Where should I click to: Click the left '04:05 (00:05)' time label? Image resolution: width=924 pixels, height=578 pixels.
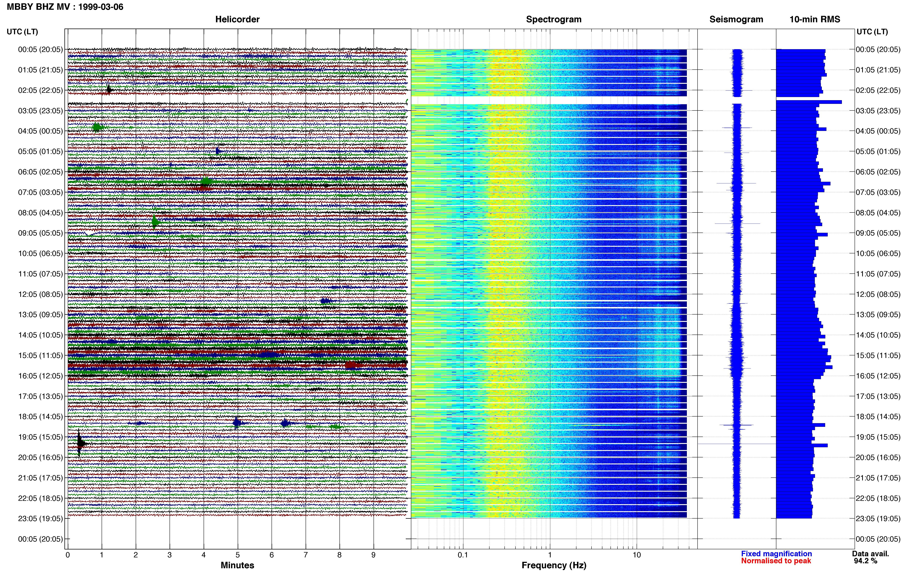pyautogui.click(x=40, y=131)
